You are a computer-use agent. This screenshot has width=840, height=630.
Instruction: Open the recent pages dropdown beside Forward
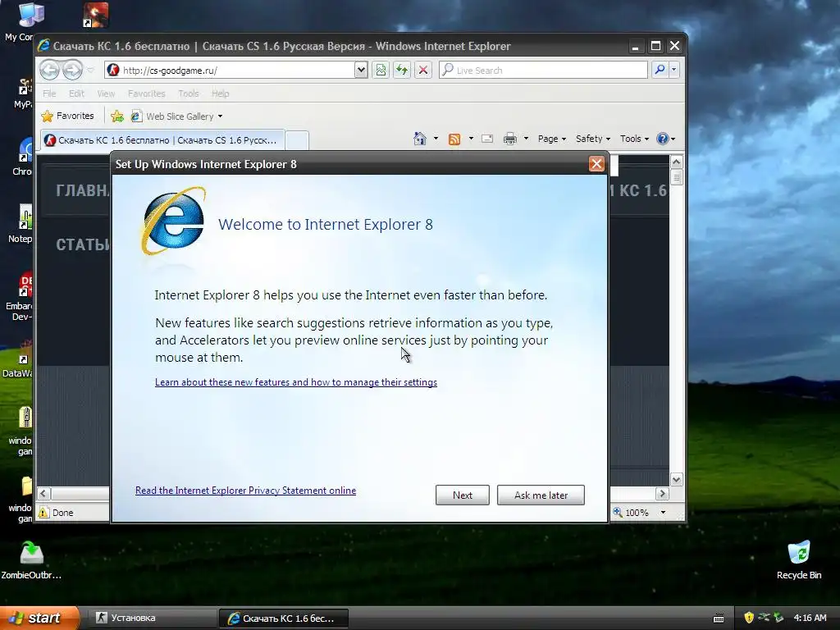coord(90,71)
